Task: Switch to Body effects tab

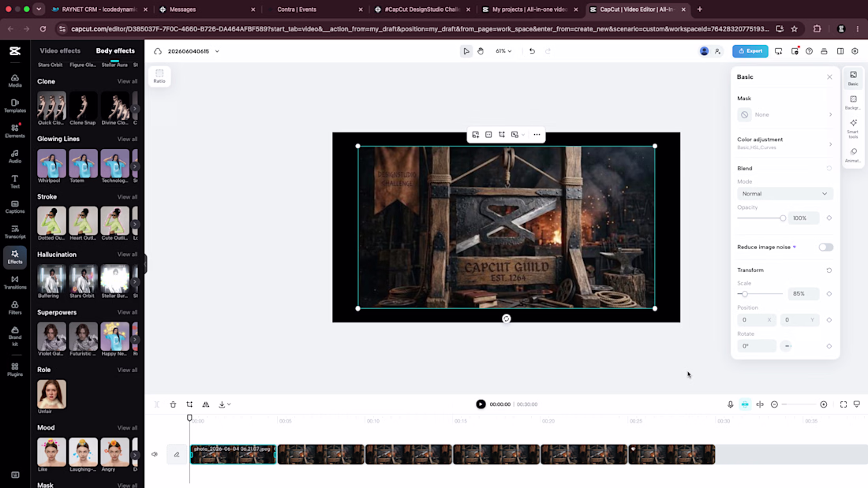Action: point(115,51)
